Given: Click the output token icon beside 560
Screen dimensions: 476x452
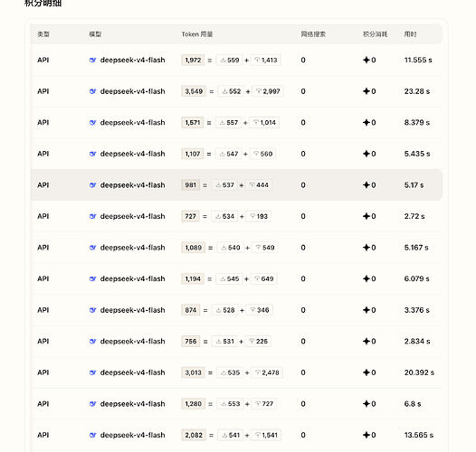Looking at the screenshot, I should pyautogui.click(x=256, y=154).
